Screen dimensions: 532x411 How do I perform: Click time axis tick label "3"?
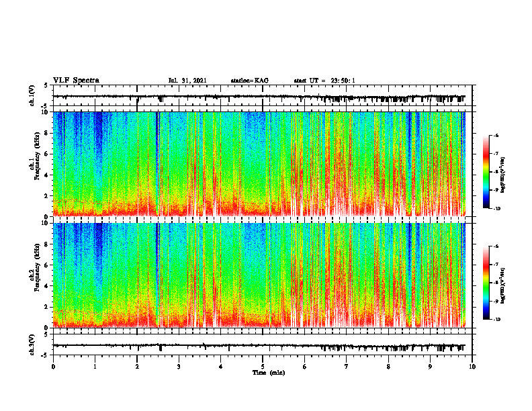tap(179, 367)
